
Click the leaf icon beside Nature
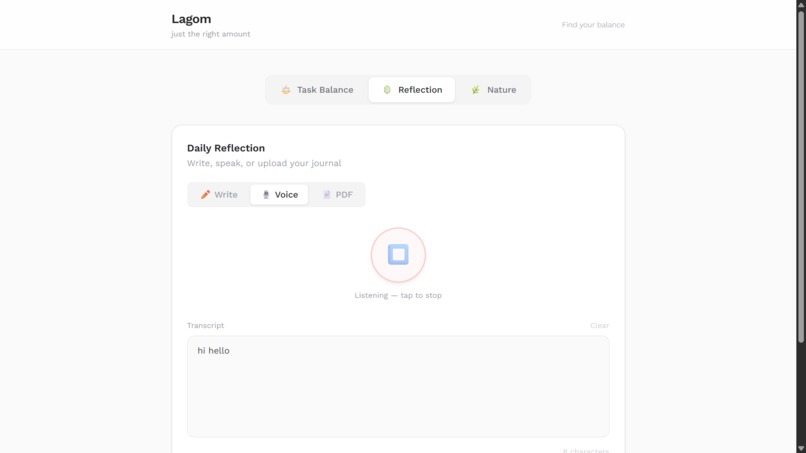click(x=475, y=90)
